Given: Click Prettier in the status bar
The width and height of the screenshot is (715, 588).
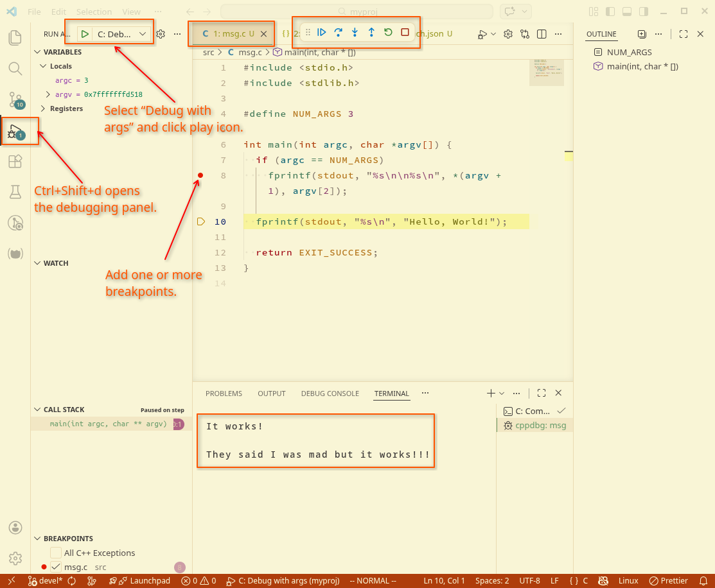Looking at the screenshot, I should tap(669, 581).
